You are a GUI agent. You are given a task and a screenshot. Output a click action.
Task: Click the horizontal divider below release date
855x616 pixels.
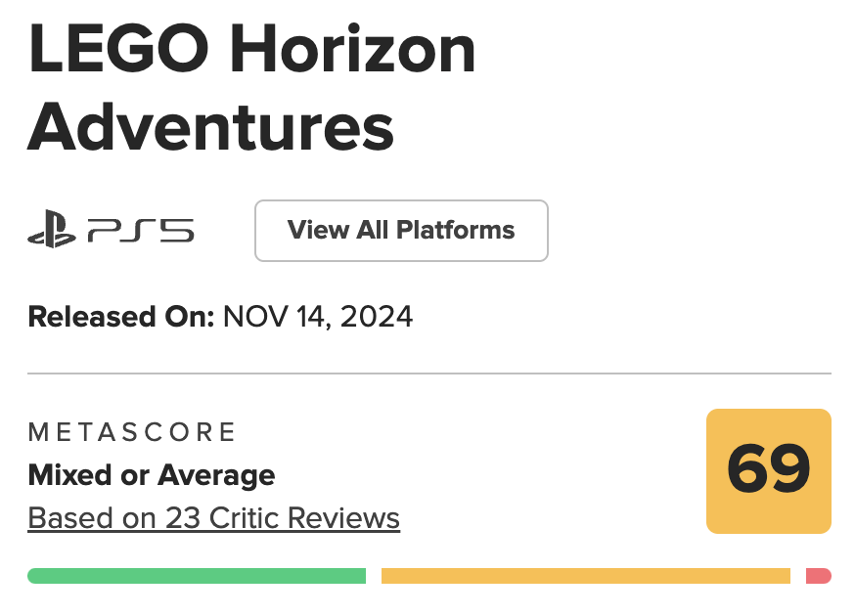coord(429,374)
